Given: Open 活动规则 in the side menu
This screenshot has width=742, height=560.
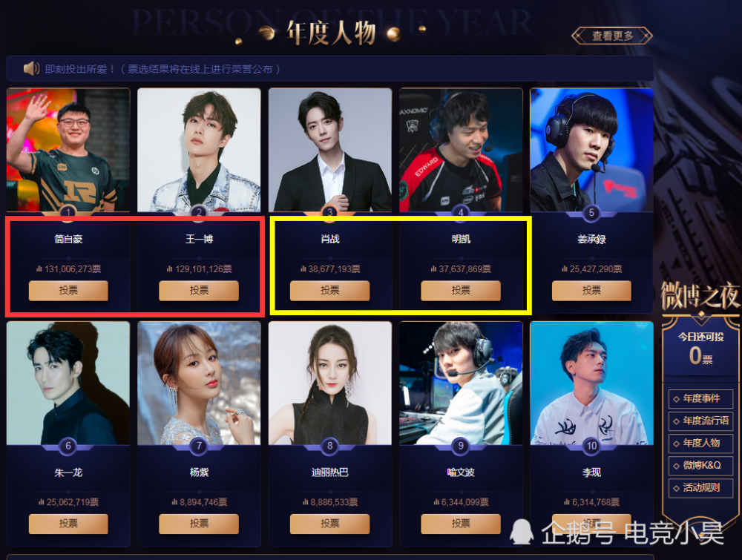Looking at the screenshot, I should 701,487.
